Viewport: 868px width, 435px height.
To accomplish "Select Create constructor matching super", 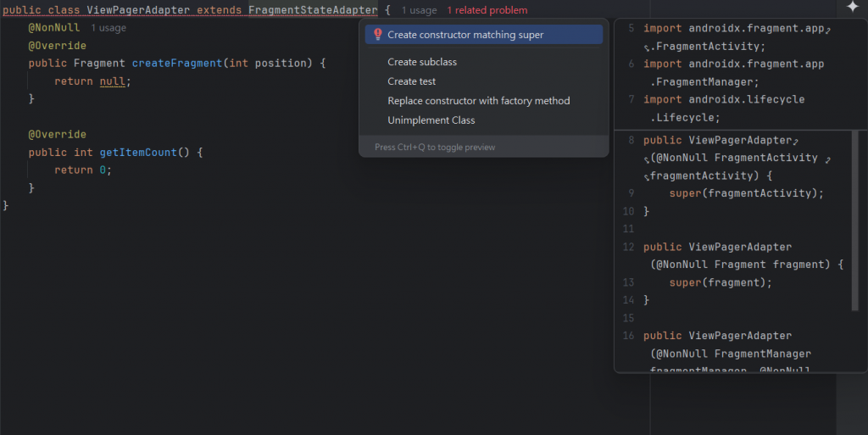I will tap(465, 35).
